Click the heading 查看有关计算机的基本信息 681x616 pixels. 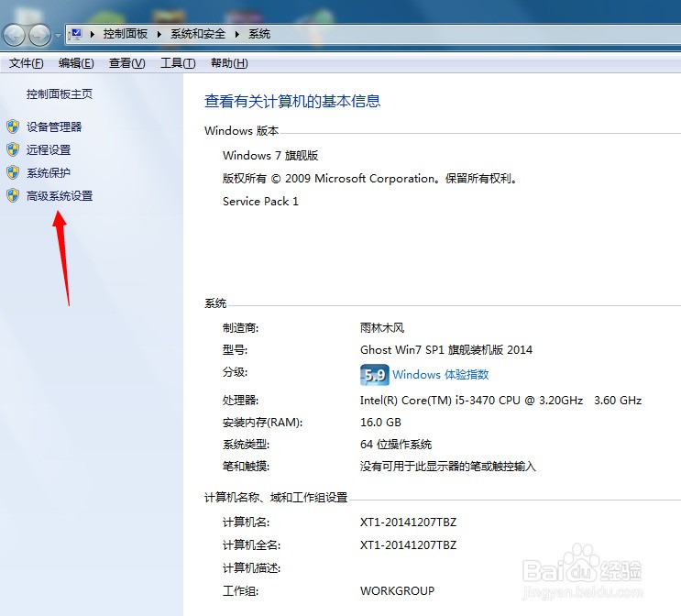tap(292, 101)
